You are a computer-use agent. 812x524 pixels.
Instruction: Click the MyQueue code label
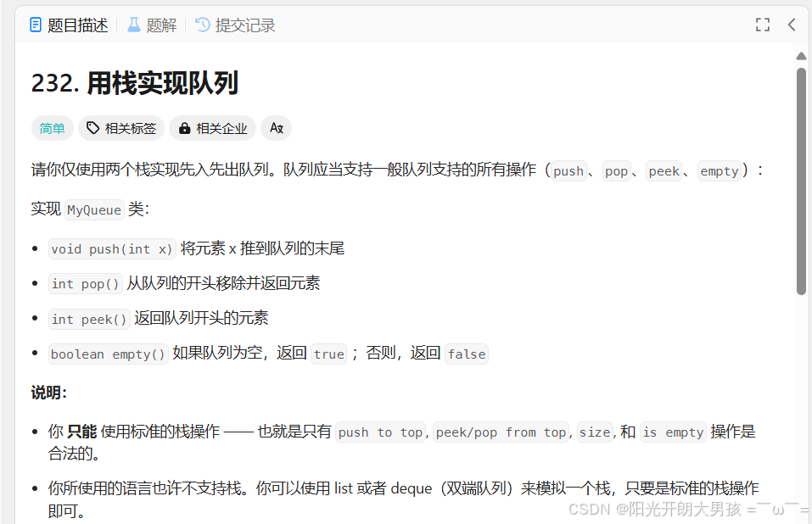tap(94, 210)
